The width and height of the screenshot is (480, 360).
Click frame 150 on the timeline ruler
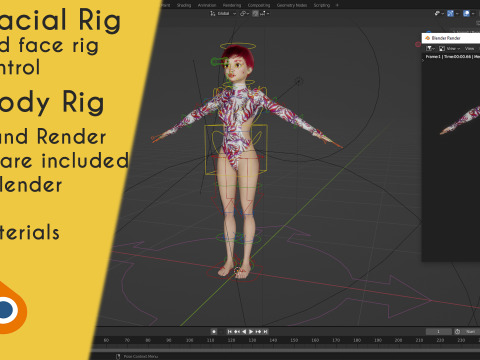point(294,340)
